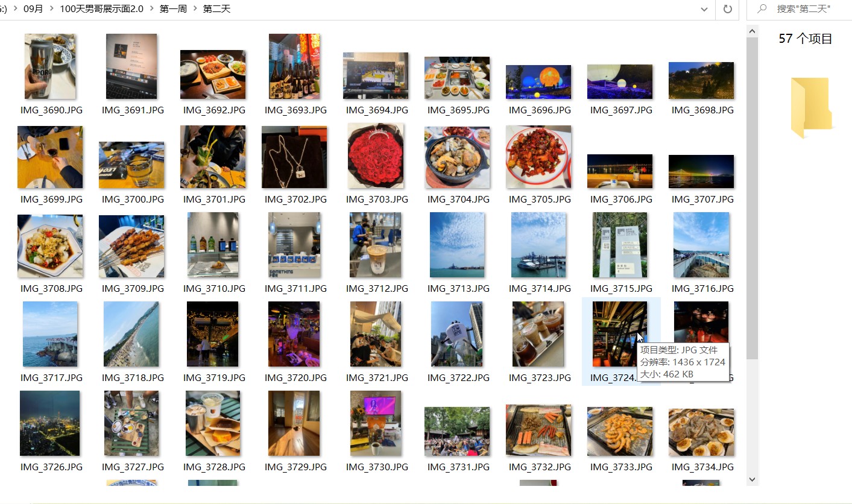The height and width of the screenshot is (504, 852).
Task: Select IMG_3726.JPG city night view thumbnail
Action: click(x=50, y=423)
